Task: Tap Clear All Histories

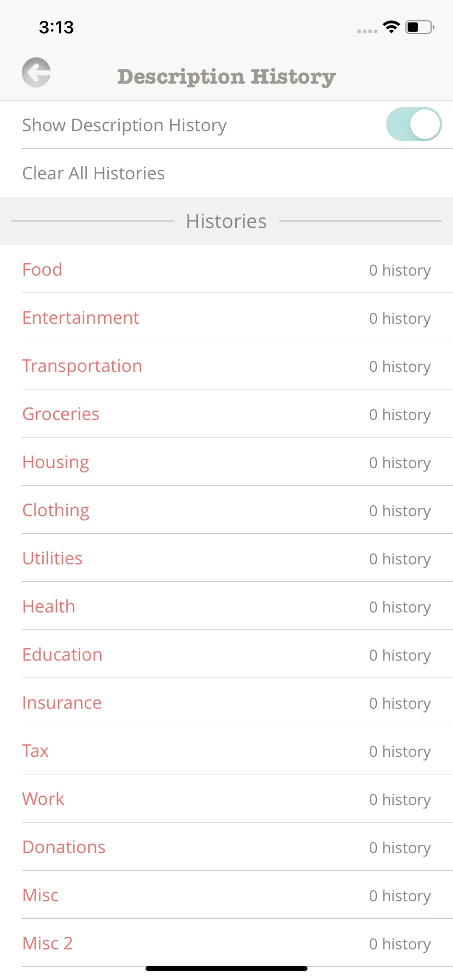Action: (226, 173)
